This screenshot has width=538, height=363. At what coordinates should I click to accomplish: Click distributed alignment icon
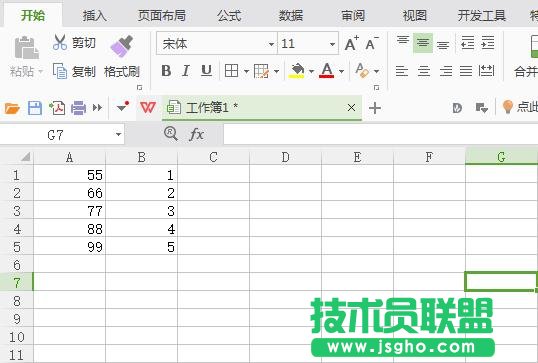[486, 71]
